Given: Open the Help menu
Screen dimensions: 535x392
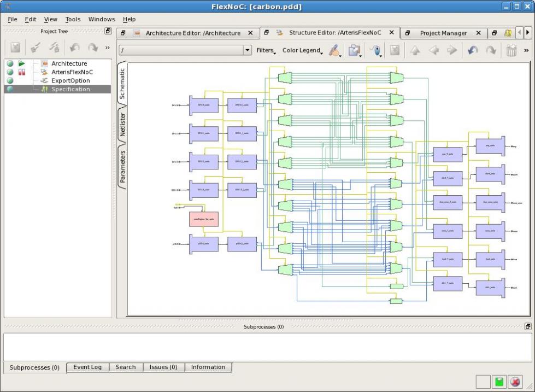Looking at the screenshot, I should pyautogui.click(x=130, y=20).
